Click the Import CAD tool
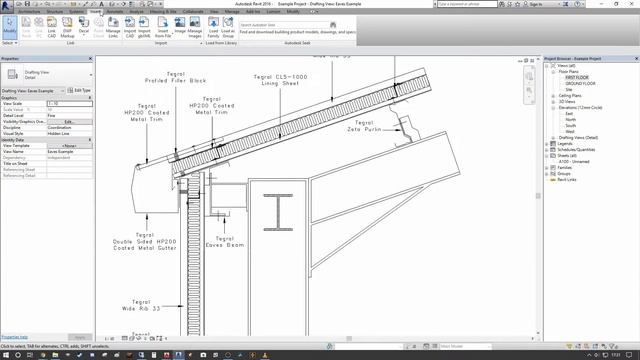Screen dimensions: 640x360 click(130, 27)
